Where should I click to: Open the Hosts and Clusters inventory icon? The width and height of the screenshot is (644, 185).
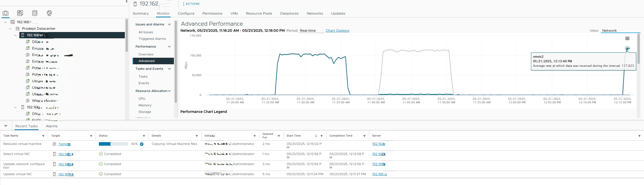pos(6,13)
